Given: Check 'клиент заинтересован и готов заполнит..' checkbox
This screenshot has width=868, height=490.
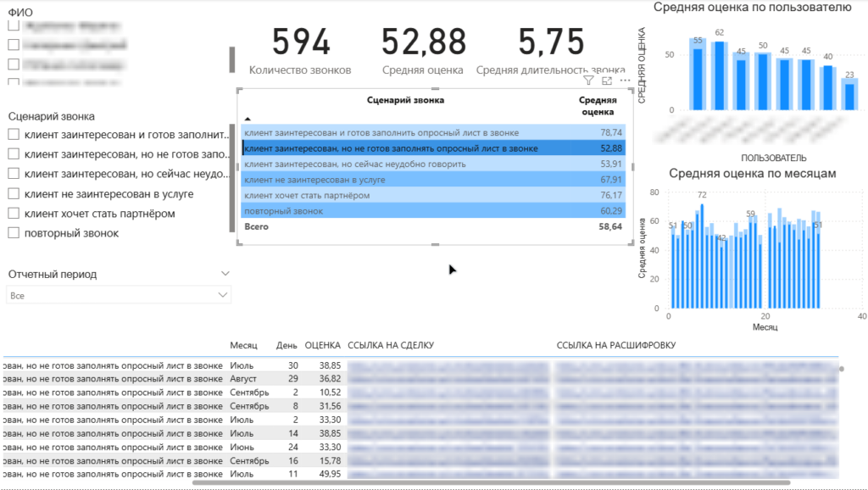Looking at the screenshot, I should pos(14,134).
